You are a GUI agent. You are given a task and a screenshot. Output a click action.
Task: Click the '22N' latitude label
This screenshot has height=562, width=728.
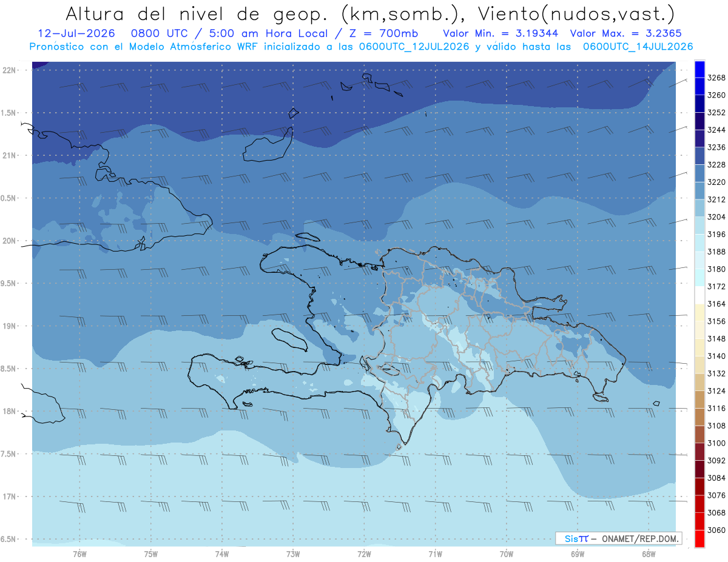pyautogui.click(x=9, y=70)
